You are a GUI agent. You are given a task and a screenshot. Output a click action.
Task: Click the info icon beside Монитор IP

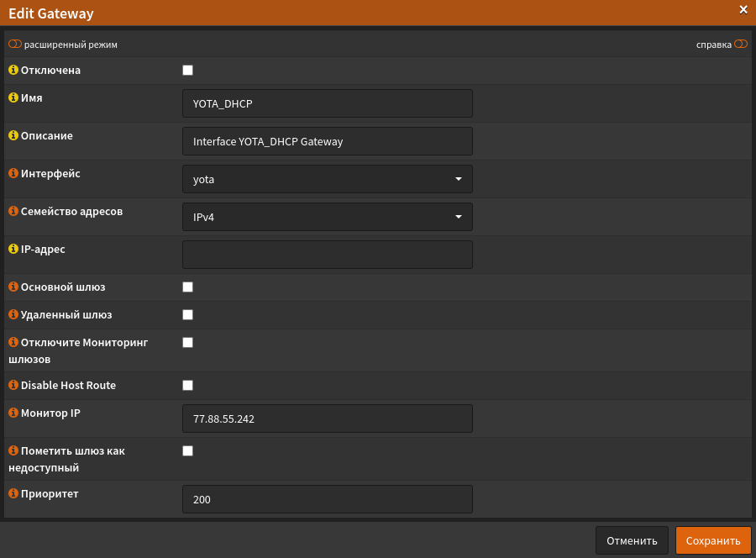pyautogui.click(x=13, y=413)
